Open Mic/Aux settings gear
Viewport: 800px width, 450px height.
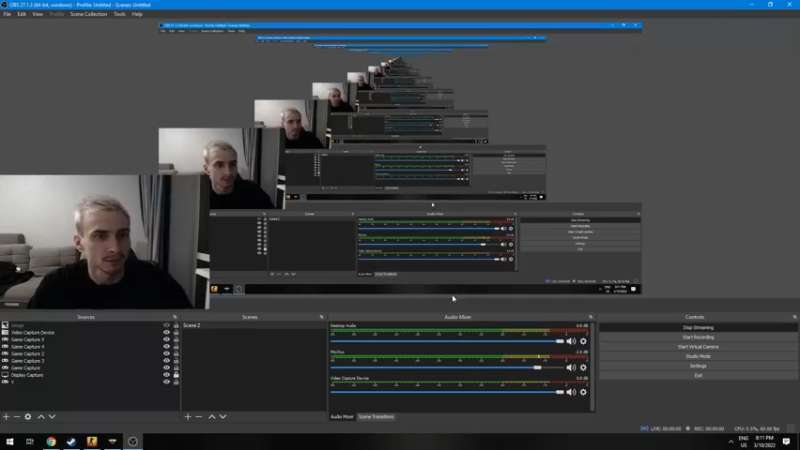click(583, 367)
